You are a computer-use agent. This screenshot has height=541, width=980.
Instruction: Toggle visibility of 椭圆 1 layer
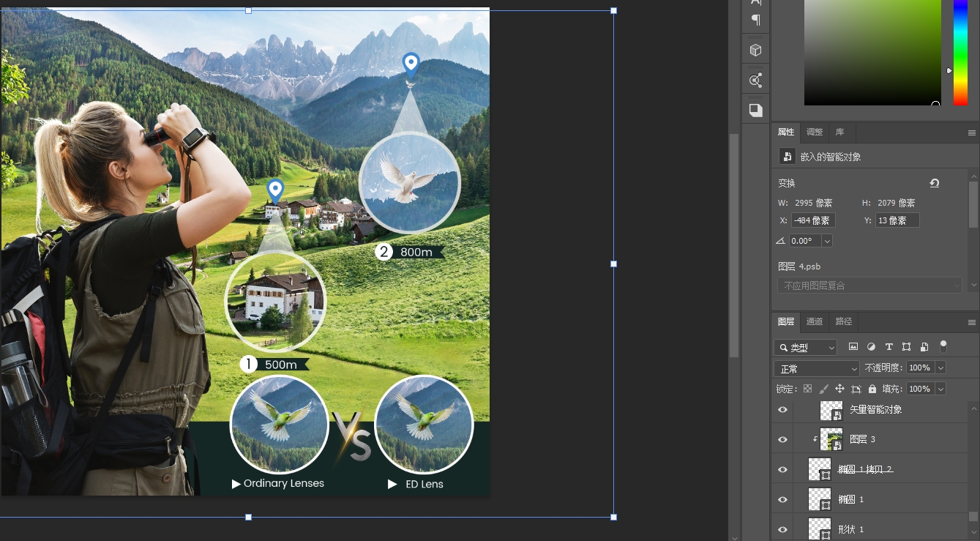pos(782,499)
